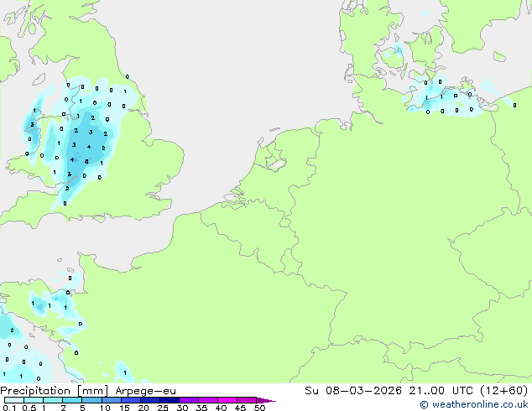532x411 pixels.
Task: Click the '50' legend scale label
Action: [259, 408]
